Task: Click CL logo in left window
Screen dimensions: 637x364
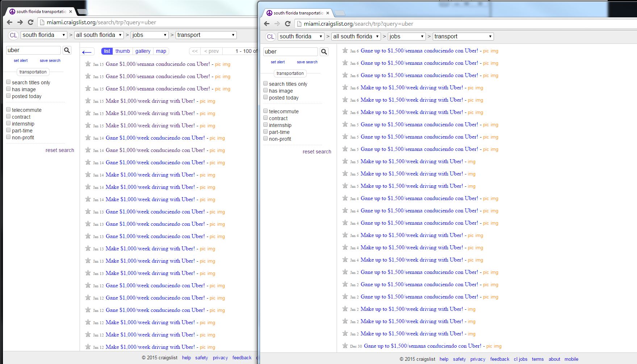Action: point(13,35)
